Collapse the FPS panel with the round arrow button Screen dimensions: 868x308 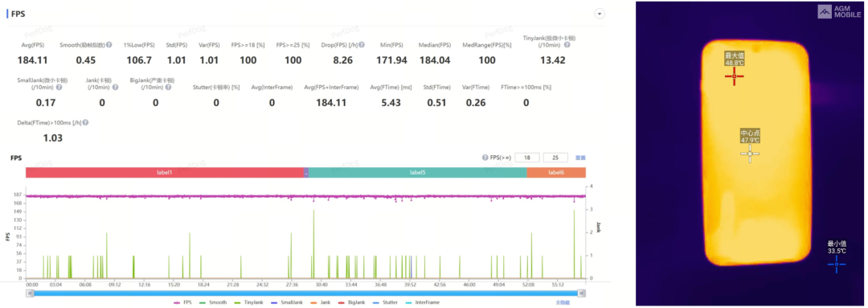click(599, 14)
